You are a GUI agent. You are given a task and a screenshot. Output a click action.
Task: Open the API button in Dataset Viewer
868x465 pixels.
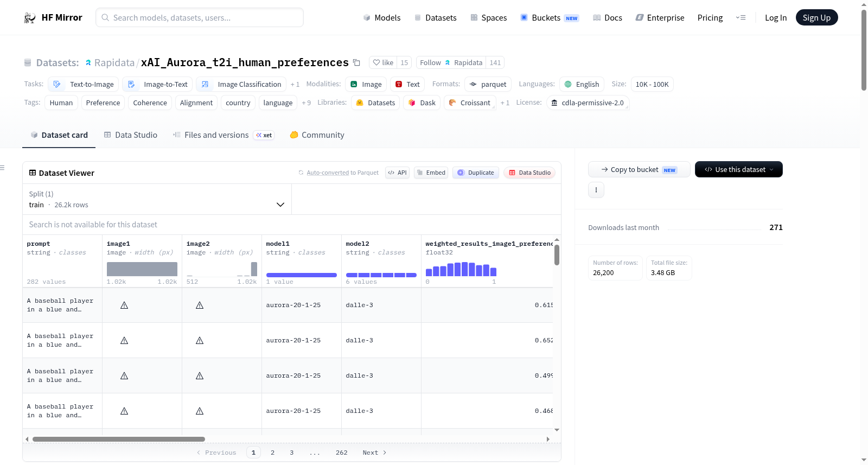397,173
